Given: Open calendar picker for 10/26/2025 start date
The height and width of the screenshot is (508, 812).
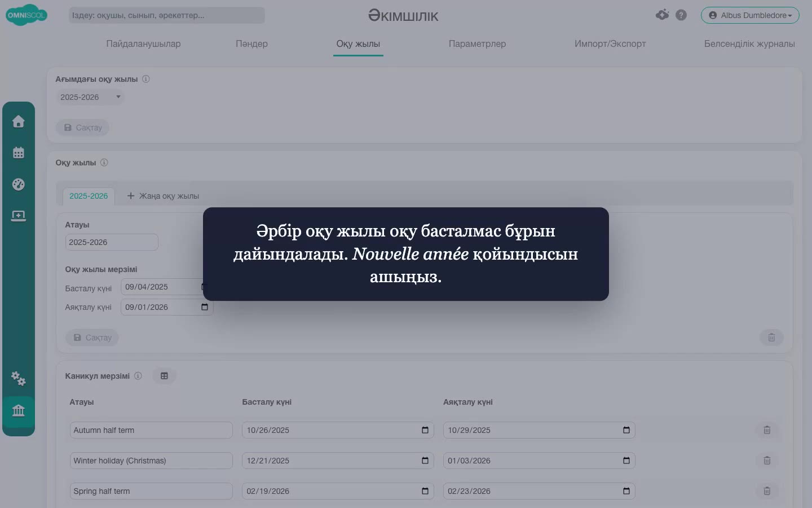Looking at the screenshot, I should 425,430.
